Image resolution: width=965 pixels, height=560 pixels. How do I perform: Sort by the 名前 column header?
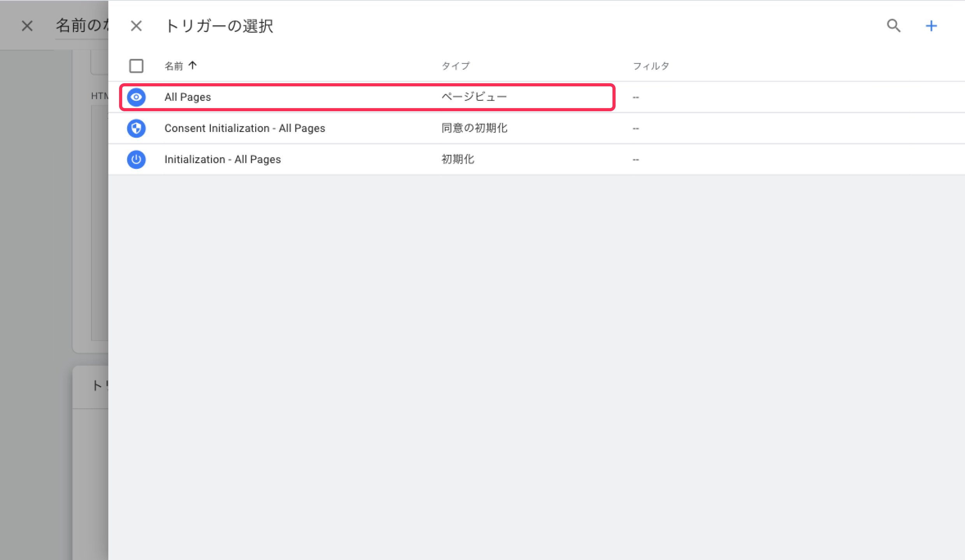pos(174,66)
